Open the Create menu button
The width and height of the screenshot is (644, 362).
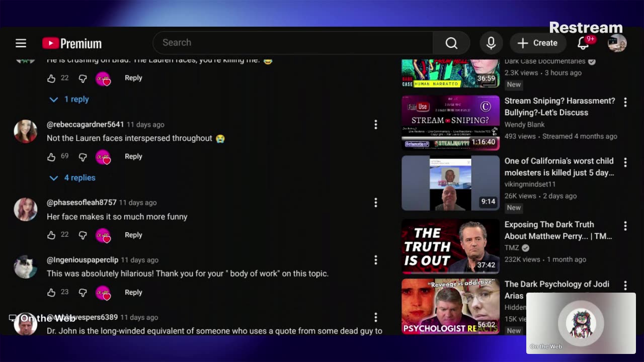(x=538, y=43)
